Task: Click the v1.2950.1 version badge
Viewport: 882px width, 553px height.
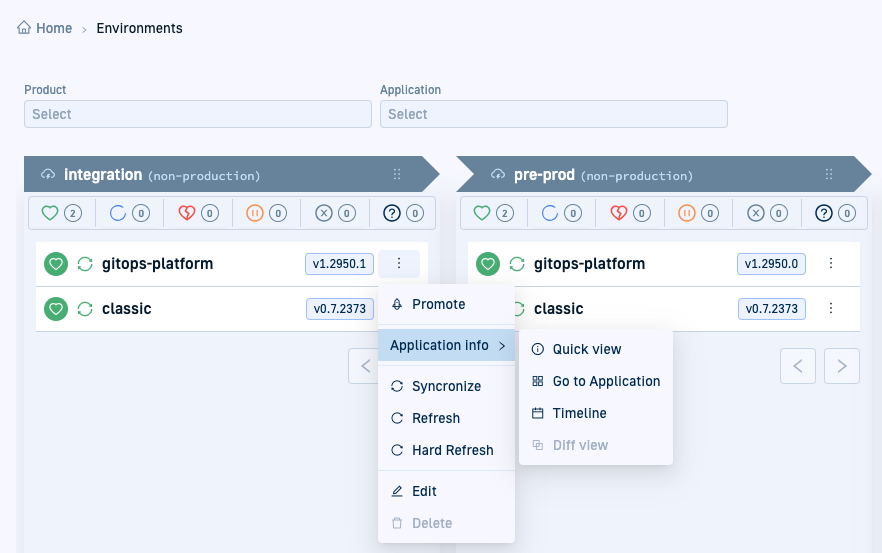Action: coord(340,264)
